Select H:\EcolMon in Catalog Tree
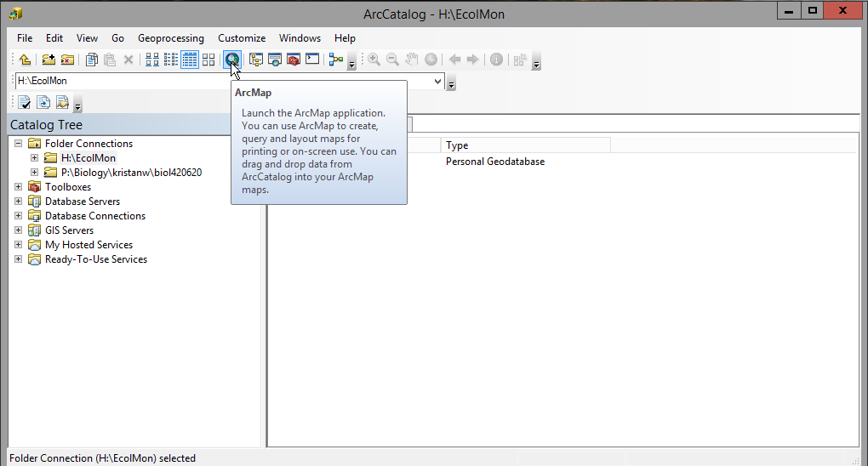Image resolution: width=868 pixels, height=466 pixels. (89, 157)
